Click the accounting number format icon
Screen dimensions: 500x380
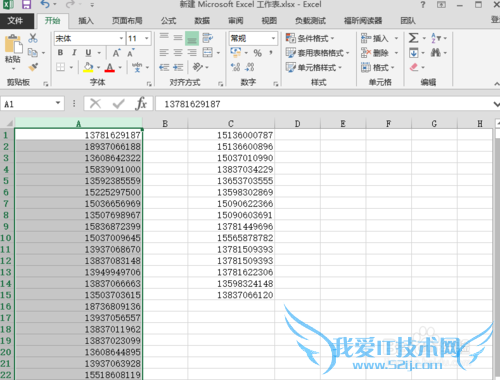[x=236, y=52]
